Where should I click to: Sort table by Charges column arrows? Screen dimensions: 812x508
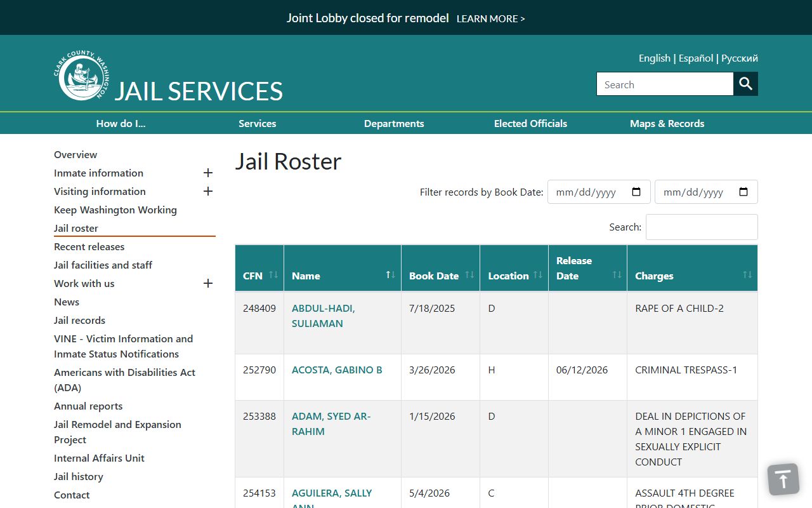click(747, 275)
